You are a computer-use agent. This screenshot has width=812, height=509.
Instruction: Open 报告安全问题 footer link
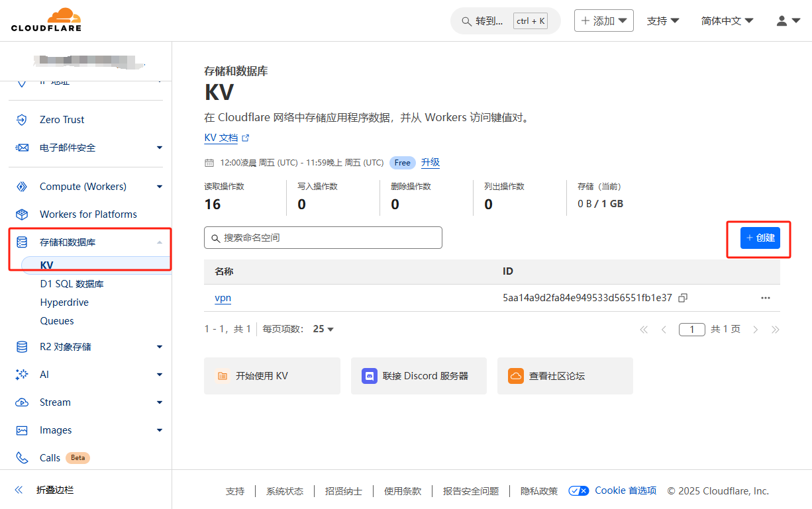(471, 491)
